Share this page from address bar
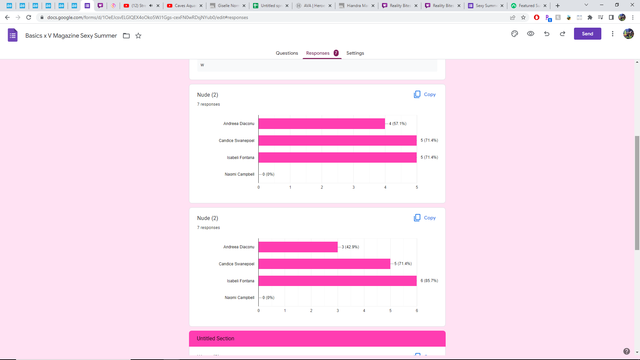The image size is (640, 360). pos(512,18)
